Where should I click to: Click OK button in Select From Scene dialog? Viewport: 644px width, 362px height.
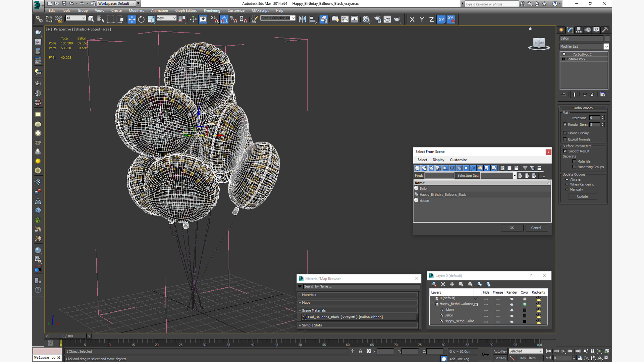(512, 227)
